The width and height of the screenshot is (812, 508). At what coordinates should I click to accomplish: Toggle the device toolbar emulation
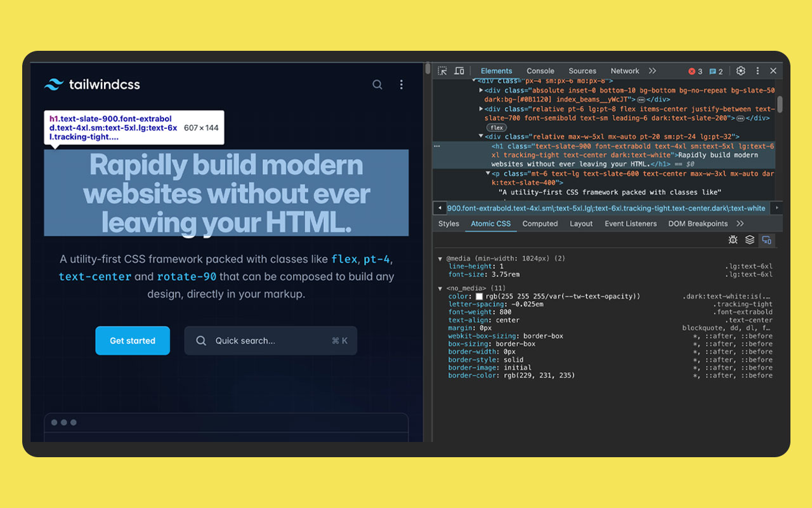[x=459, y=70]
